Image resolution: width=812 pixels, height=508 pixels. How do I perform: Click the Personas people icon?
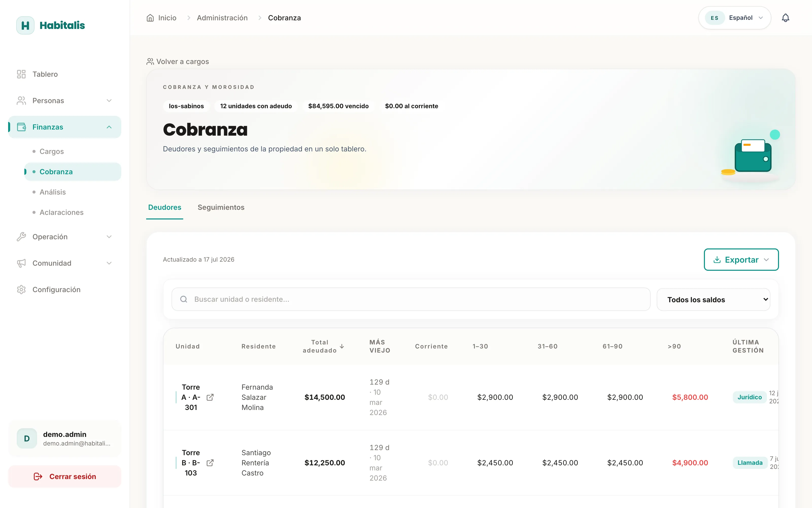coord(21,101)
